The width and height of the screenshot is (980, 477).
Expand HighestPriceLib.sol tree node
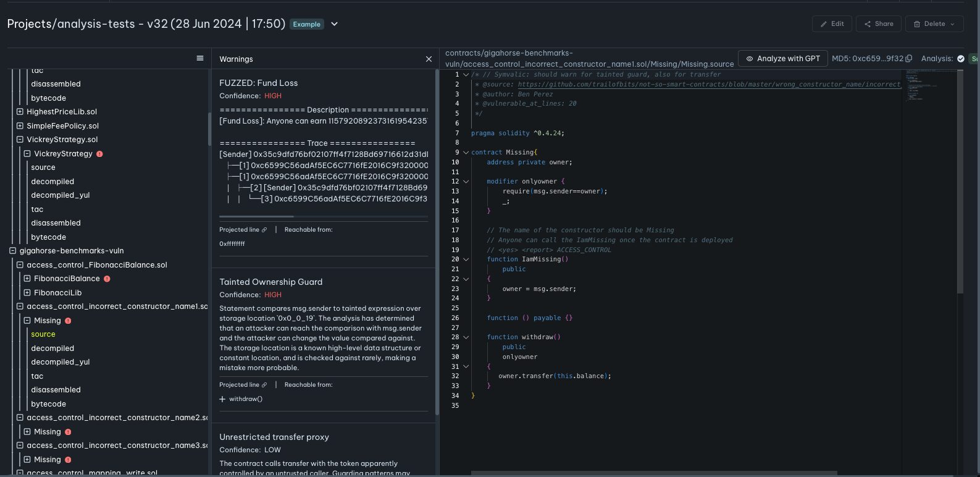pyautogui.click(x=20, y=112)
